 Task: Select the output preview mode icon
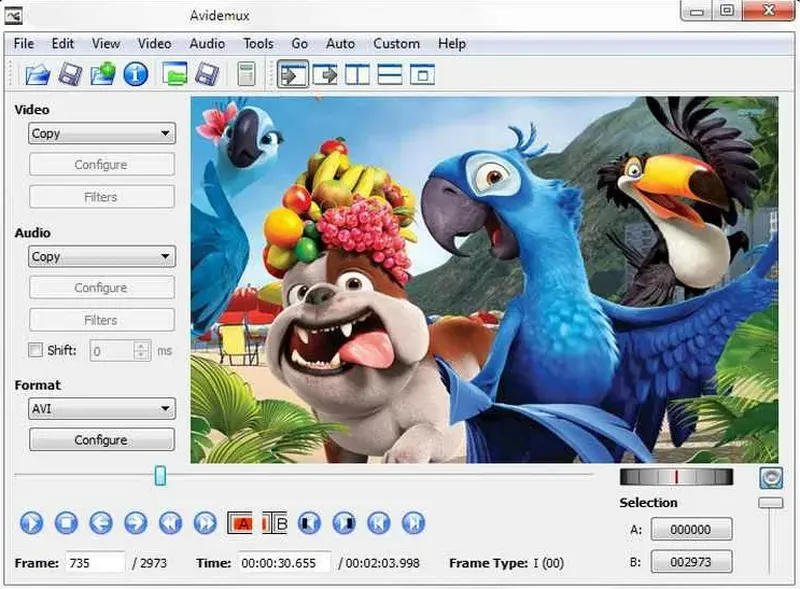pos(325,75)
